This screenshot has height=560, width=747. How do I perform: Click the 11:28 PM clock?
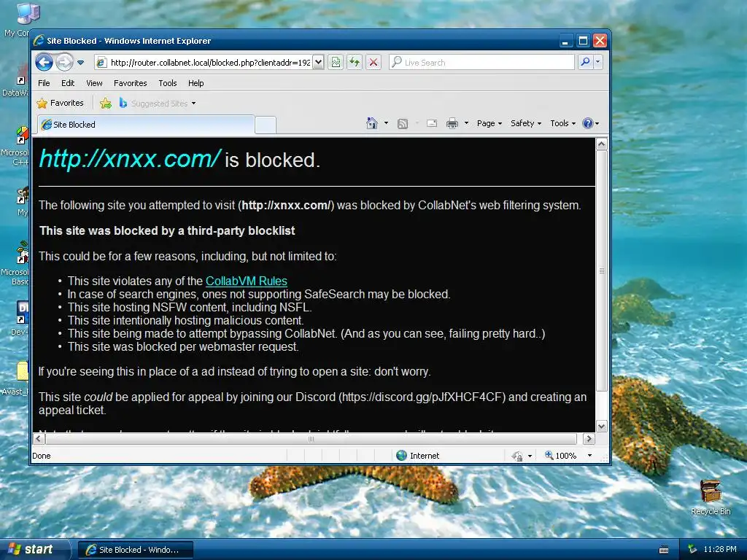pyautogui.click(x=720, y=550)
